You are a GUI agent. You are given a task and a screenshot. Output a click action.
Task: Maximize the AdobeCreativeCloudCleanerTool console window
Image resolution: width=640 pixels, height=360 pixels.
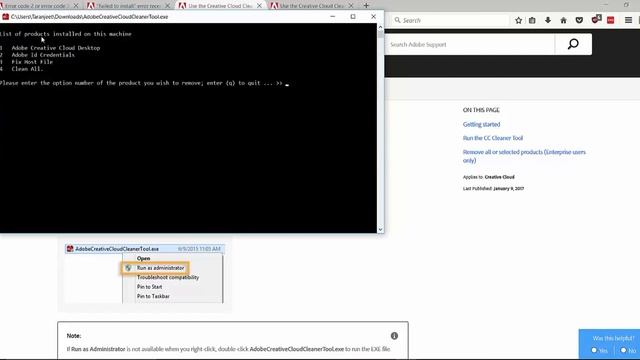coord(353,17)
